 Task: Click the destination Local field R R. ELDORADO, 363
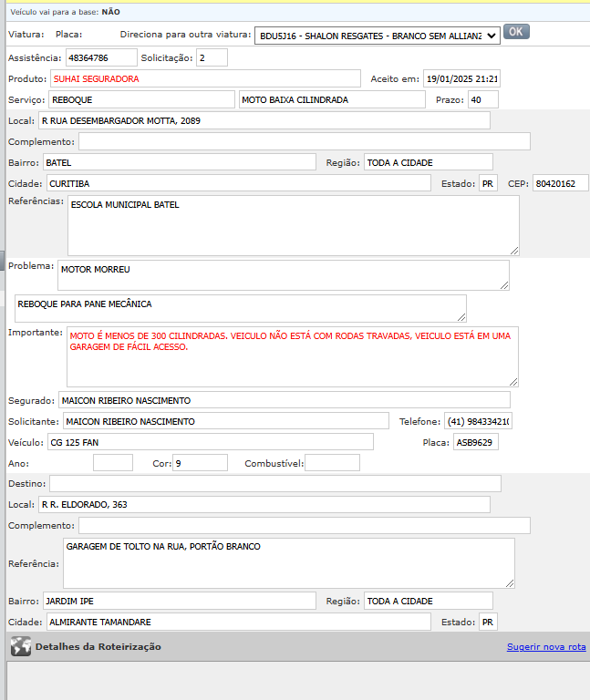(x=264, y=504)
